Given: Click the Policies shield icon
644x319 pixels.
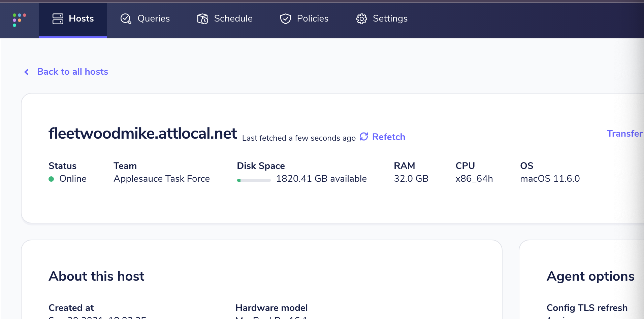Looking at the screenshot, I should [x=285, y=19].
